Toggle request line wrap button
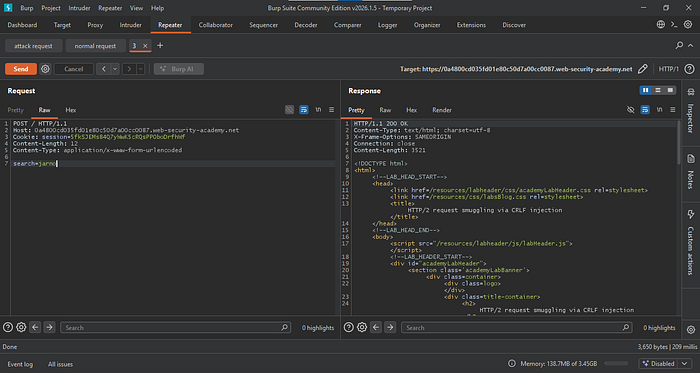 coord(304,110)
